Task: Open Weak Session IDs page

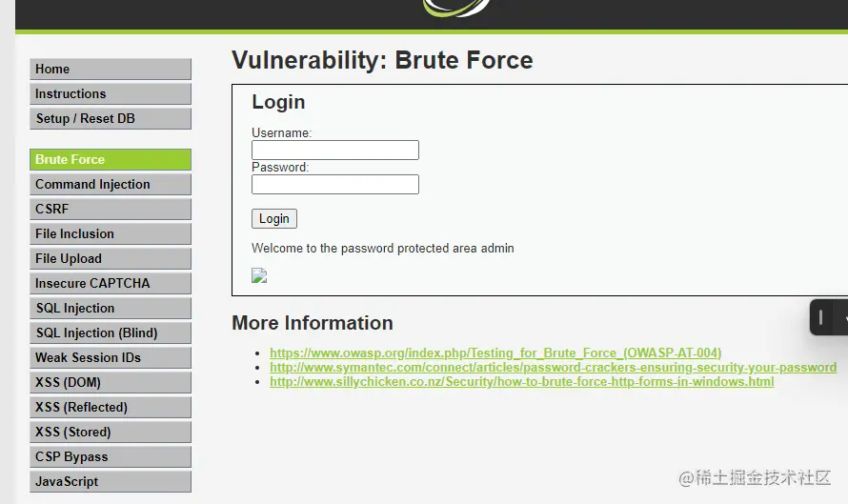Action: tap(110, 358)
